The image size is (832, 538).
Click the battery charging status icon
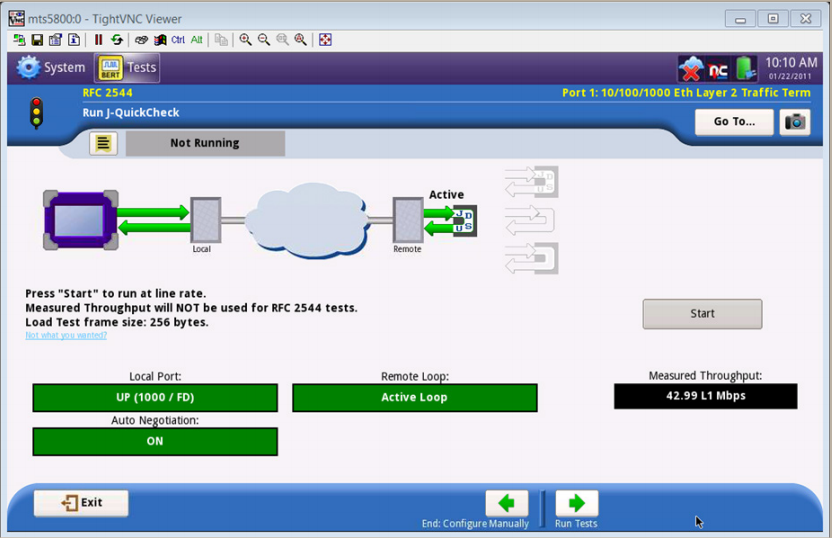(746, 68)
